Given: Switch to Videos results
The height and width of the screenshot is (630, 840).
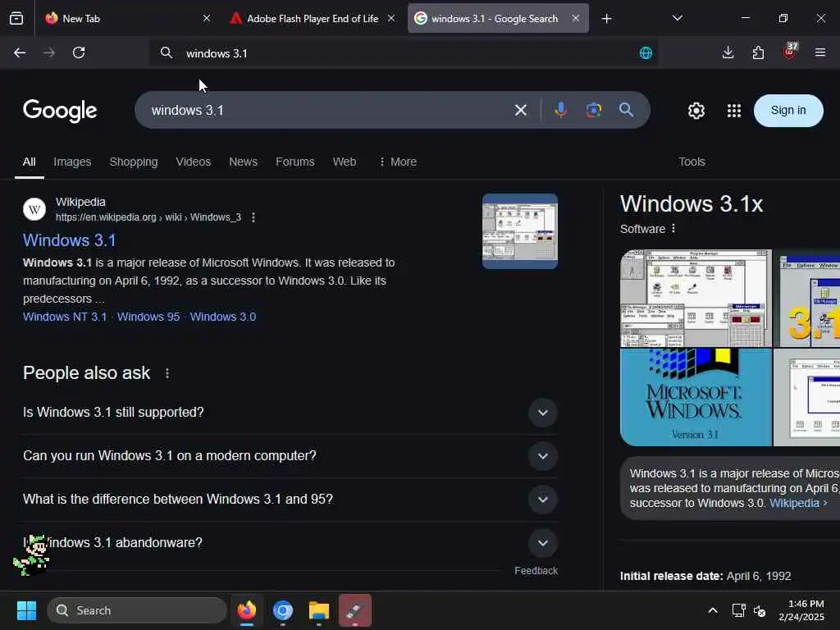Looking at the screenshot, I should pos(194,162).
